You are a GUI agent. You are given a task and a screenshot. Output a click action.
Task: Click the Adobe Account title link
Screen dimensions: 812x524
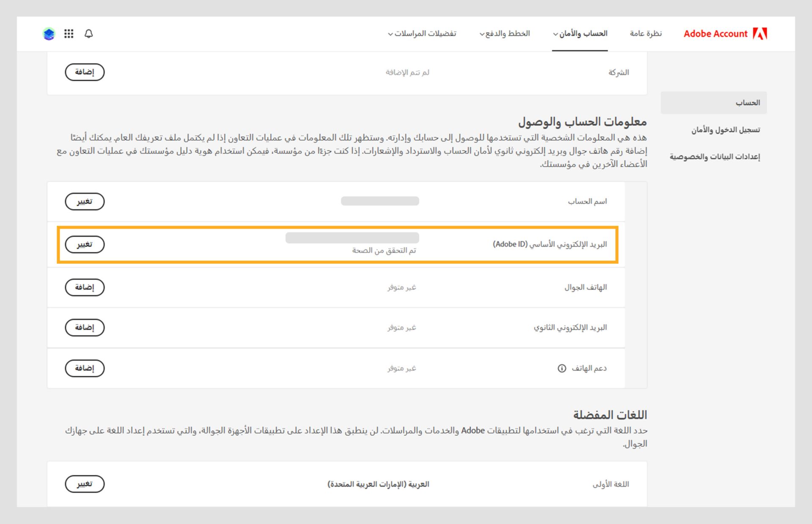[x=715, y=34]
